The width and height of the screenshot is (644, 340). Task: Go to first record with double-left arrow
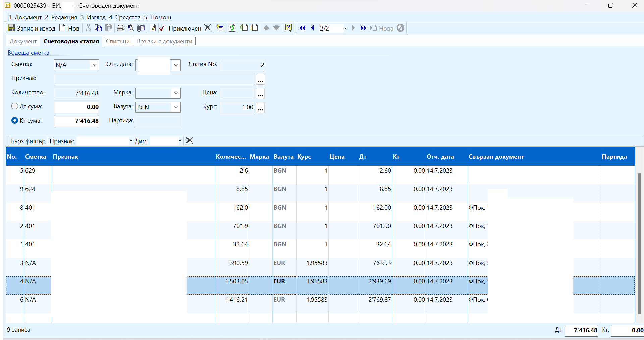click(302, 28)
